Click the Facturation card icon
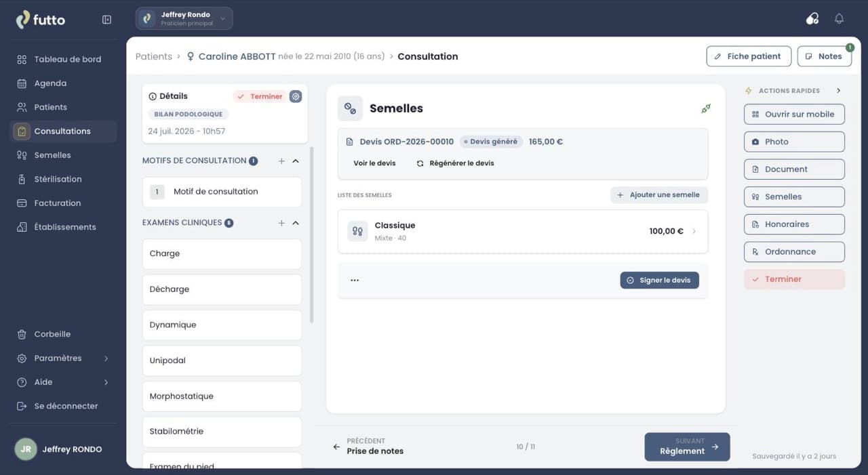This screenshot has width=868, height=475. (x=22, y=203)
